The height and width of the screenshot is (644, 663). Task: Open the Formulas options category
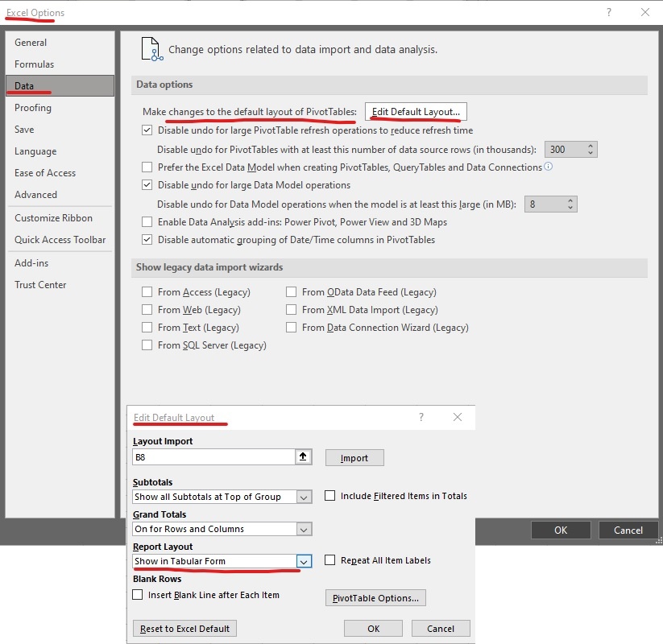click(x=60, y=64)
